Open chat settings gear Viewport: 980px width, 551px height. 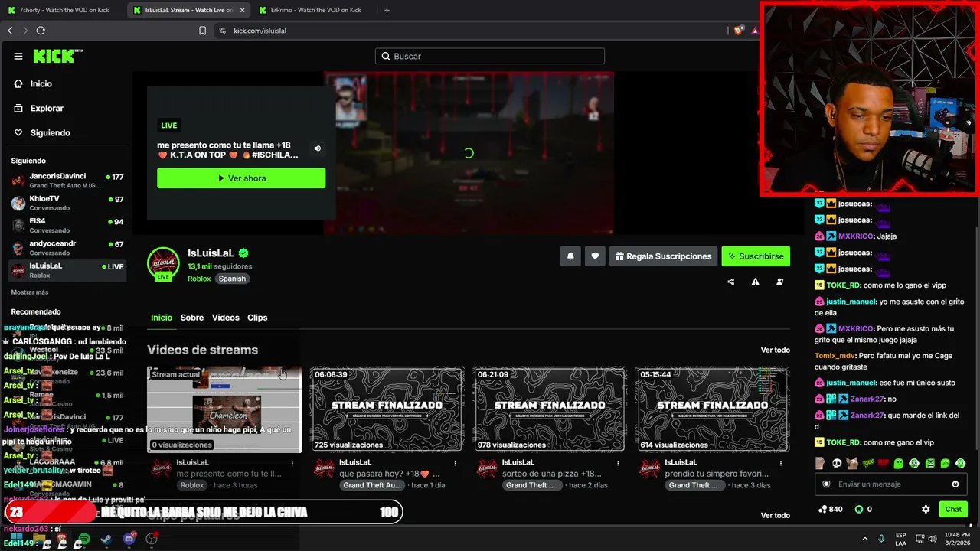pos(926,509)
